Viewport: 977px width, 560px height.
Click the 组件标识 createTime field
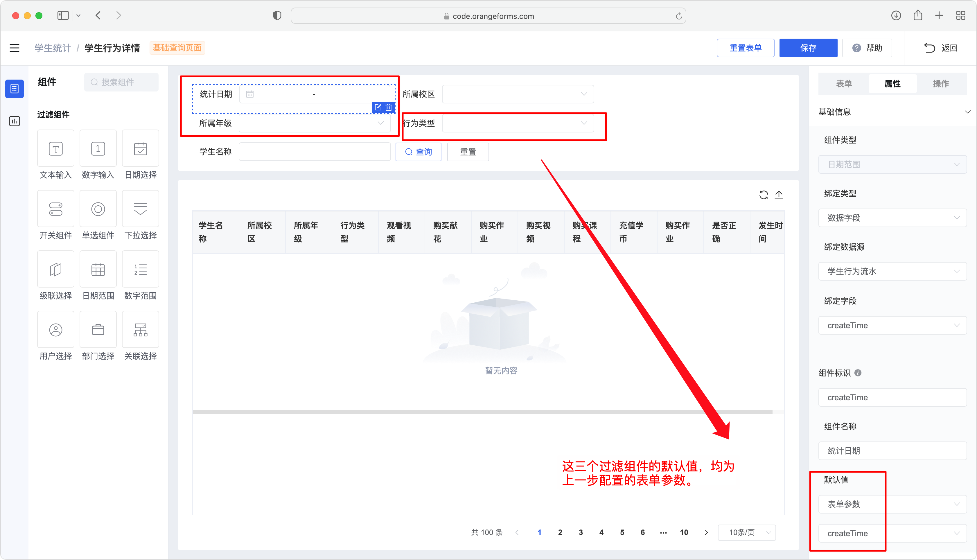pos(892,397)
